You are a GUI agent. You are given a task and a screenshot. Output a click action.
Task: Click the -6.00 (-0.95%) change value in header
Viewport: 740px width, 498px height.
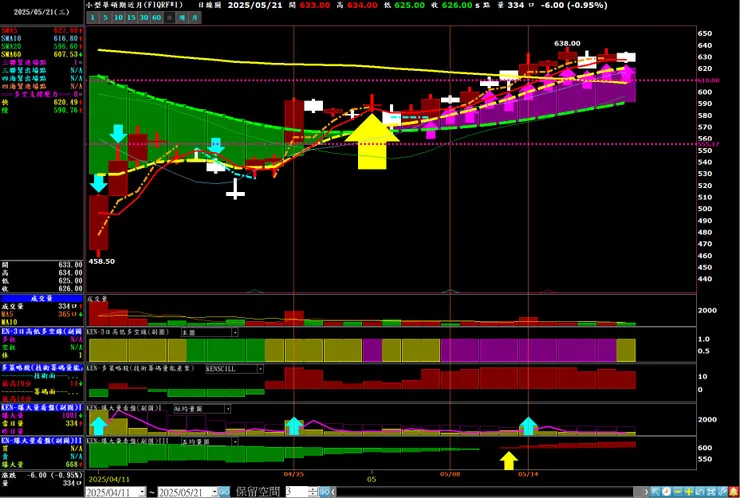point(574,5)
